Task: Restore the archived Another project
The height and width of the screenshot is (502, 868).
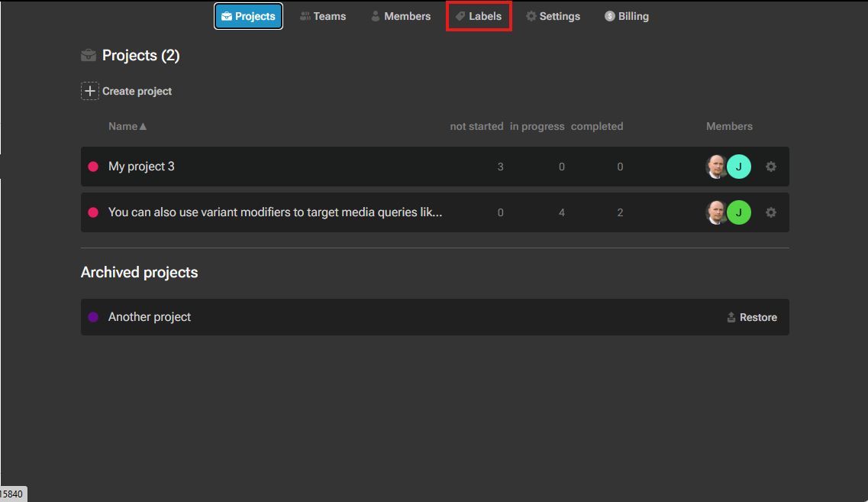Action: 752,317
